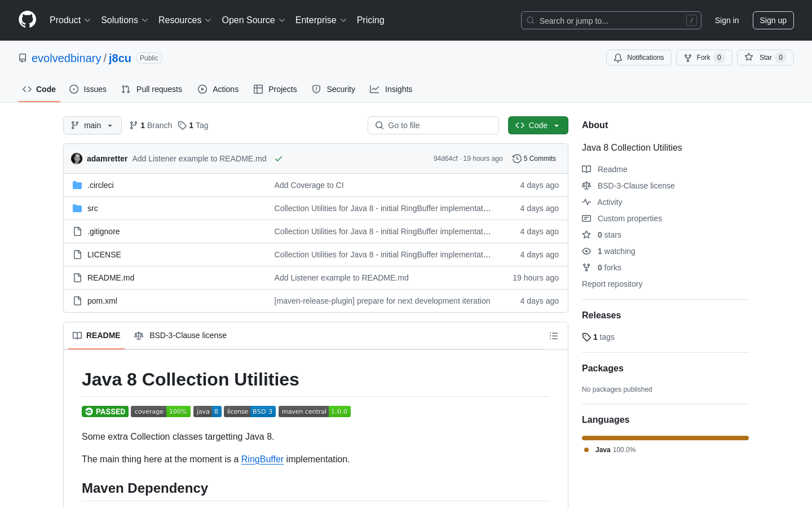This screenshot has height=508, width=812.
Task: Click the Notifications bell button
Action: coord(639,58)
